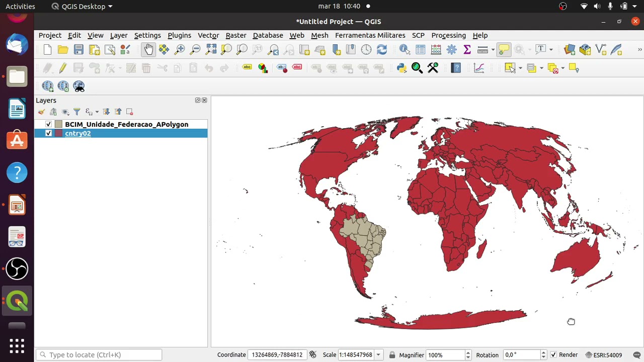
Task: Open the attribute table
Action: 420,50
